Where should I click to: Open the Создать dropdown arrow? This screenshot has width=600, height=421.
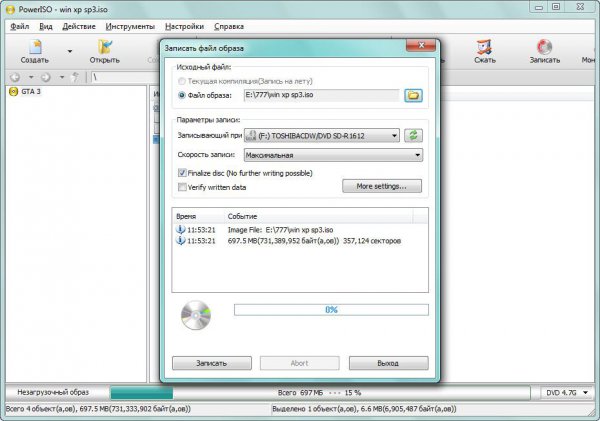(x=70, y=51)
